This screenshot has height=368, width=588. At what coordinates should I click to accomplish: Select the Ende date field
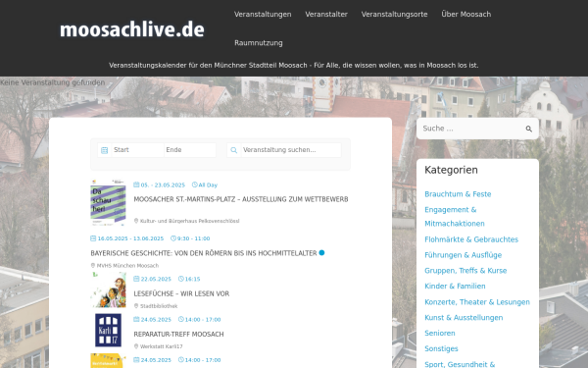click(x=190, y=150)
